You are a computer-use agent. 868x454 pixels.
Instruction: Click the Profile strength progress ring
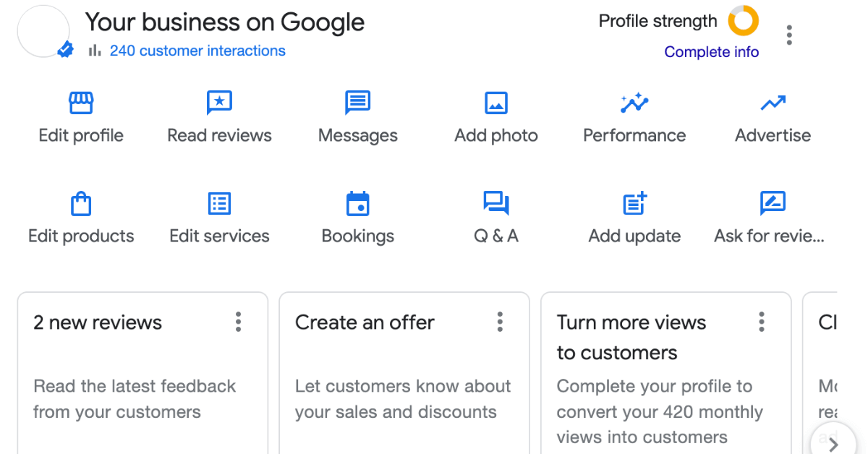point(742,21)
